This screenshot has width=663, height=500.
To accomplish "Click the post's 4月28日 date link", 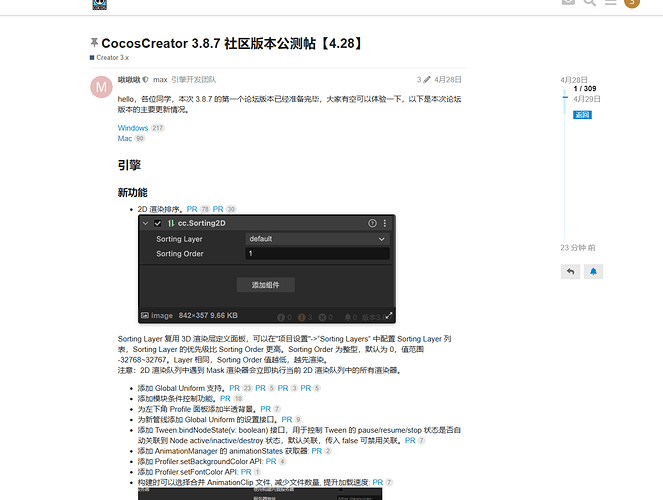I will 448,79.
